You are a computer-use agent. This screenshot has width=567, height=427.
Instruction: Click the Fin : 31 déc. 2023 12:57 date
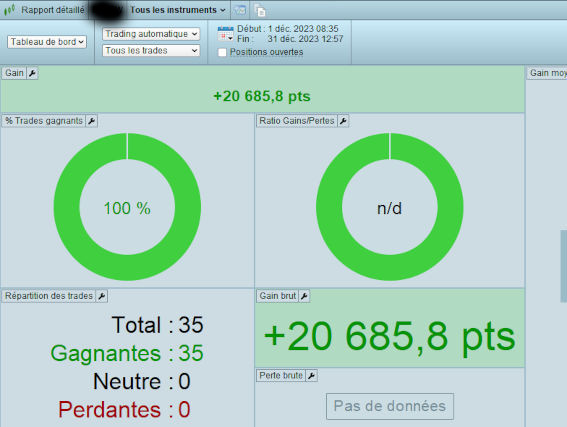290,39
